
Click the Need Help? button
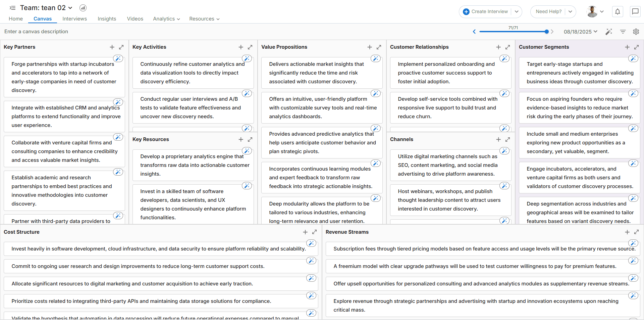tap(549, 12)
